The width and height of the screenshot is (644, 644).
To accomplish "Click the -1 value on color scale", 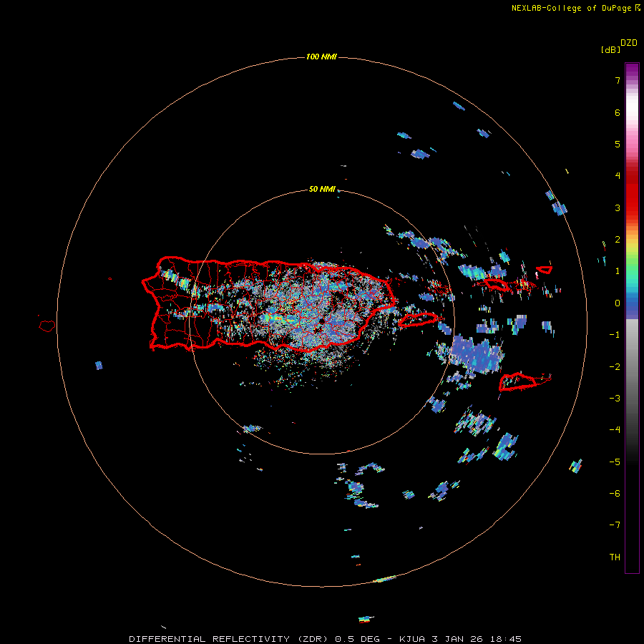I will tap(615, 335).
